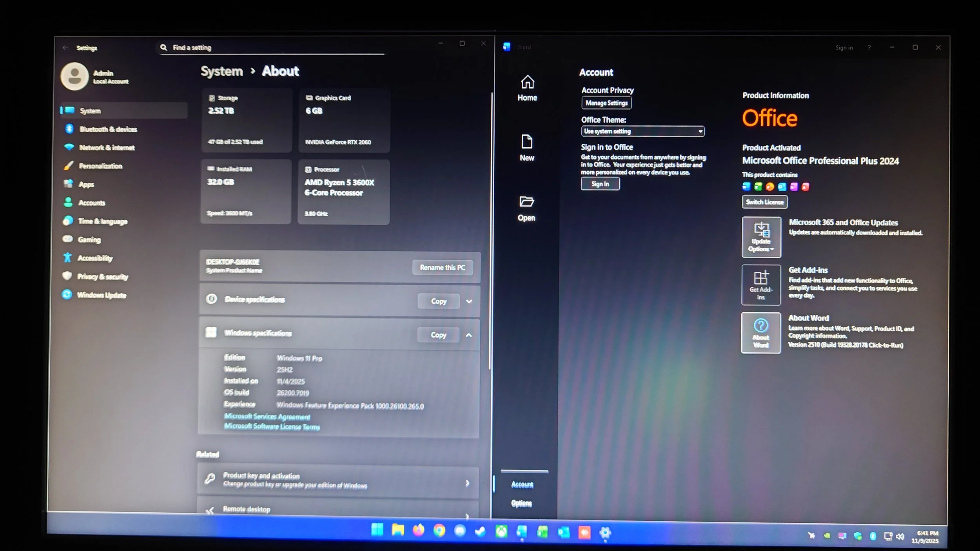Image resolution: width=980 pixels, height=551 pixels.
Task: Click the Update Options icon button
Action: (x=761, y=237)
